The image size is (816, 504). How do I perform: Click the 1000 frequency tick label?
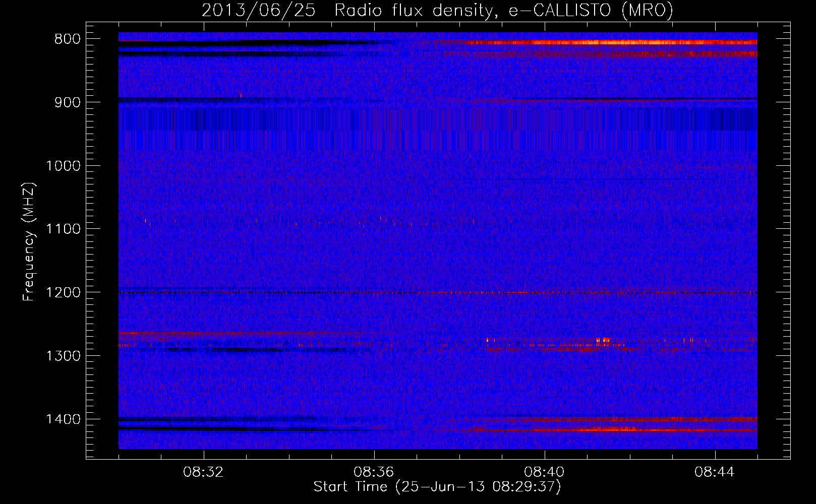(x=63, y=166)
